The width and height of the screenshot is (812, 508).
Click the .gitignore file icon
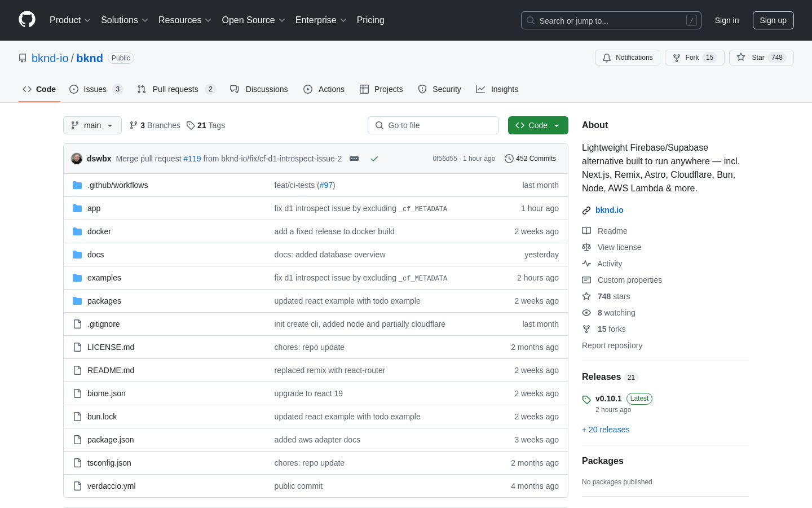pyautogui.click(x=77, y=324)
